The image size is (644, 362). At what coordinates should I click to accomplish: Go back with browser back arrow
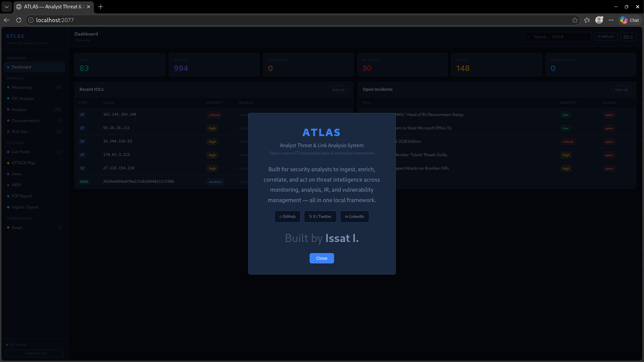[x=7, y=20]
